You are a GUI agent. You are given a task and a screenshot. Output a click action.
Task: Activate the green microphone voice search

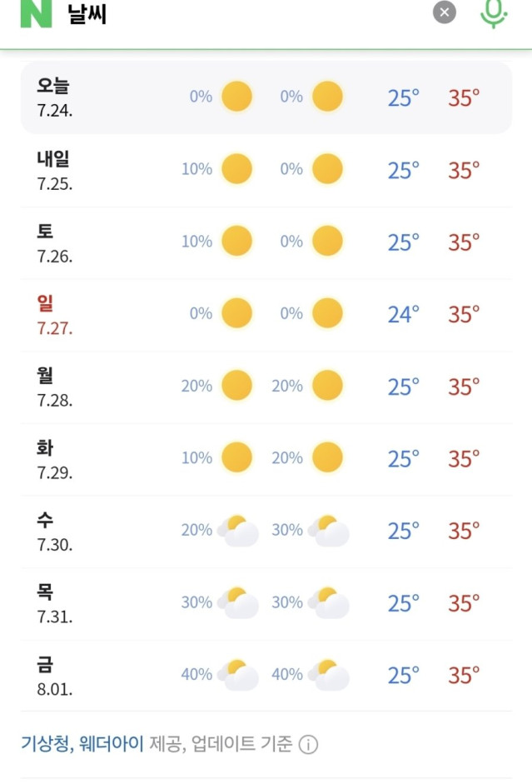tap(494, 12)
